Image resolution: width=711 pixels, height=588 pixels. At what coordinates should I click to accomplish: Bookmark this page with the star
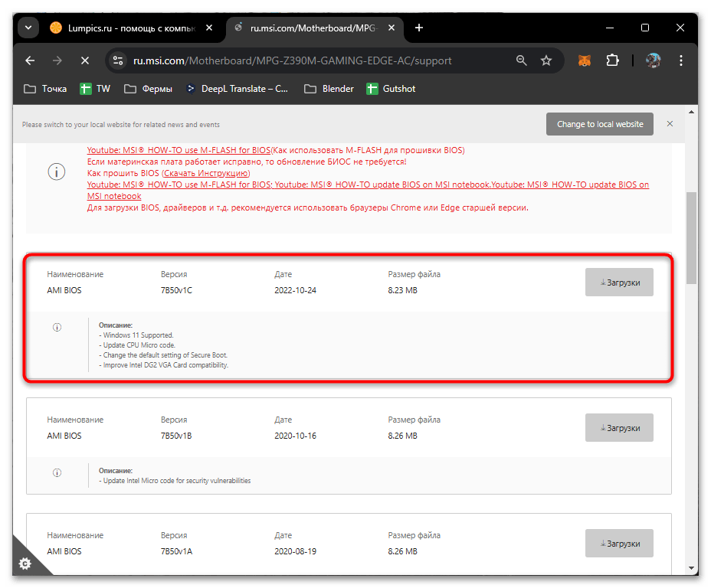click(546, 60)
